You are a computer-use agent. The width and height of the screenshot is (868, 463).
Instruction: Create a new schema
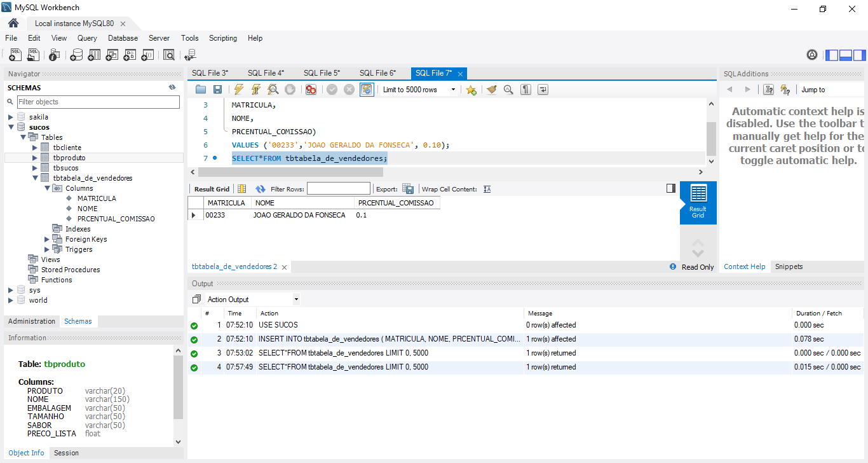pos(76,55)
